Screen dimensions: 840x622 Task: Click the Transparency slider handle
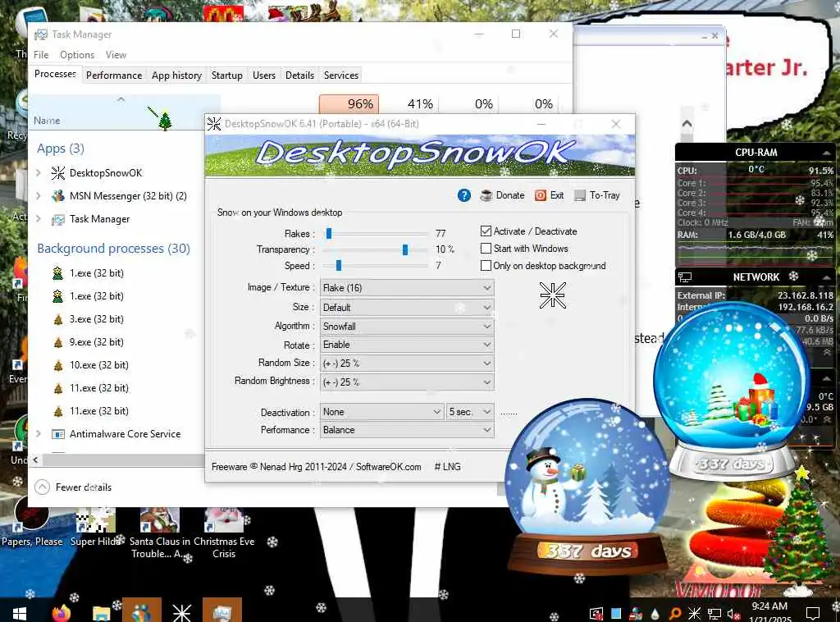click(405, 249)
